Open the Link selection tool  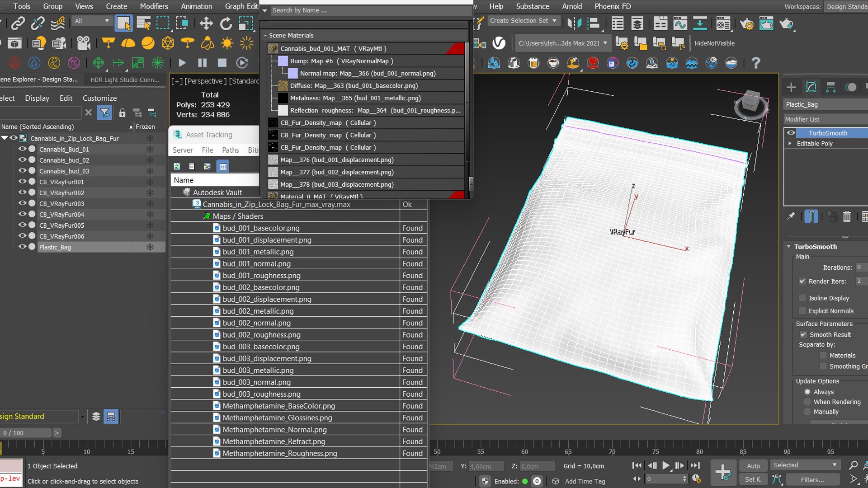click(18, 23)
